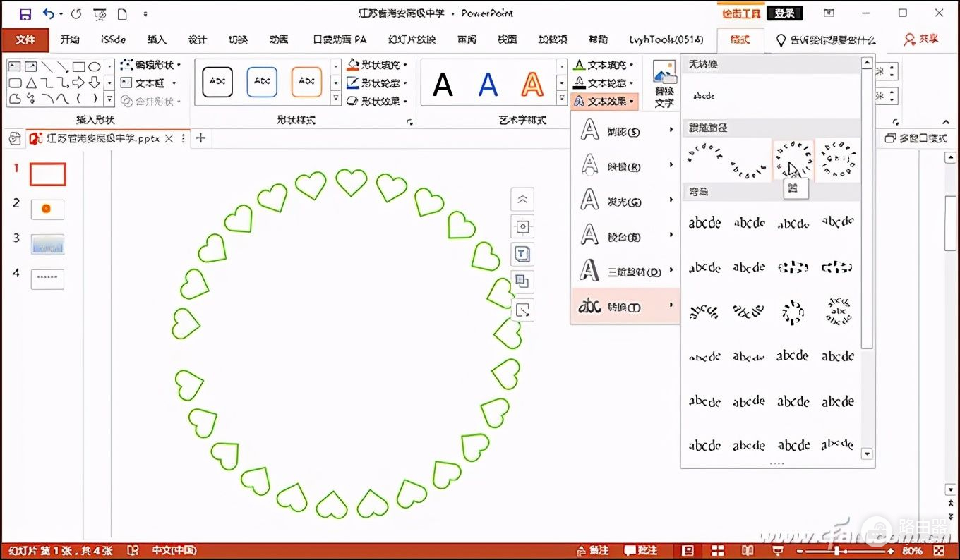Screen dimensions: 960x560
Task: Open the 文件 File tab
Action: click(25, 39)
